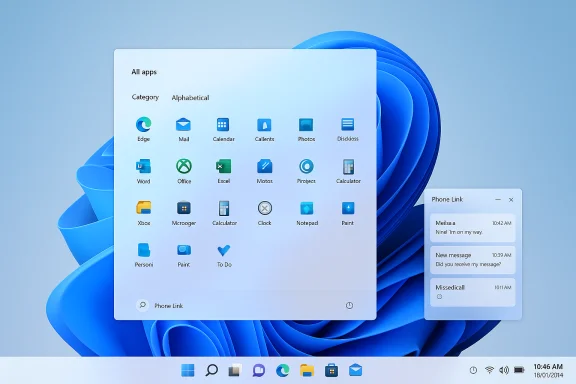The height and width of the screenshot is (384, 576).
Task: Minimize the Phone Link panel
Action: coord(498,200)
